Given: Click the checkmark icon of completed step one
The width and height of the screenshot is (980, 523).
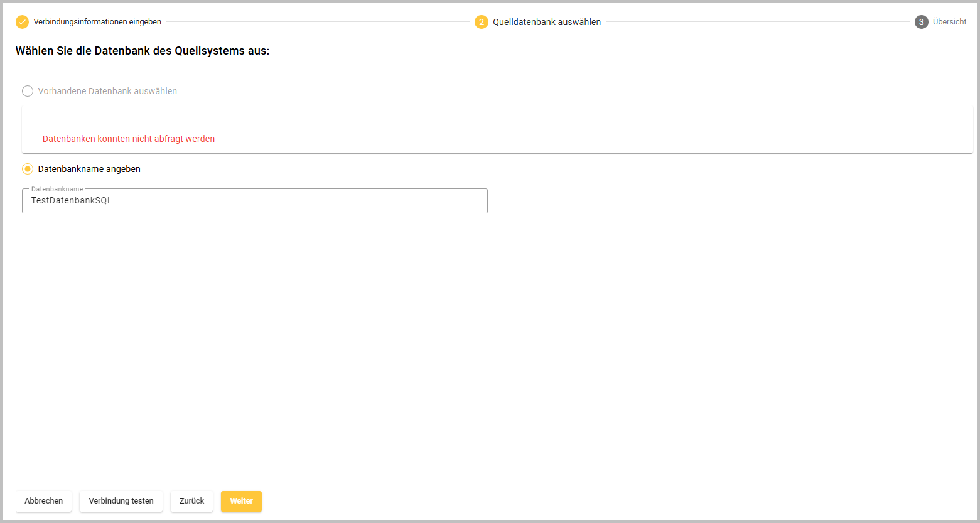Looking at the screenshot, I should [23, 22].
